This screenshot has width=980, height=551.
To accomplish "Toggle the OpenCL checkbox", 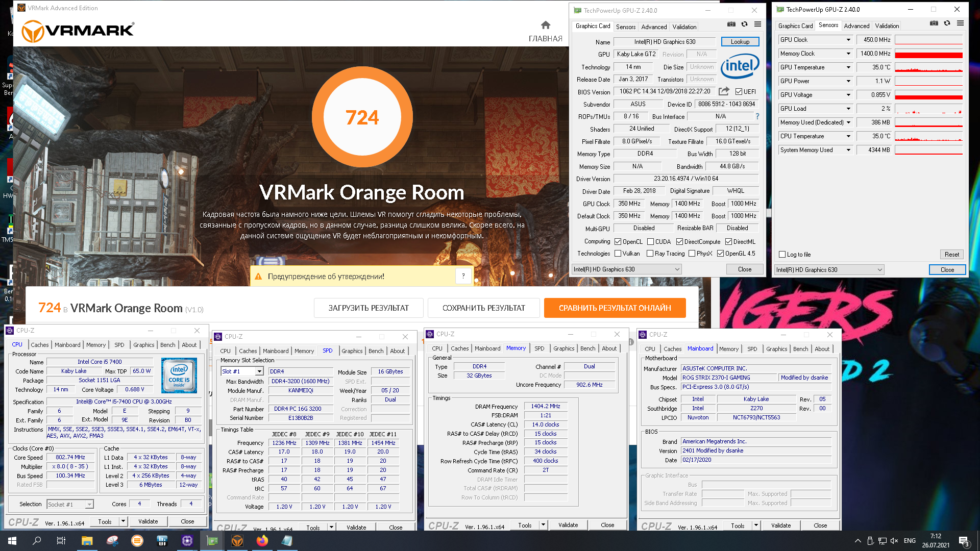I will pyautogui.click(x=618, y=242).
